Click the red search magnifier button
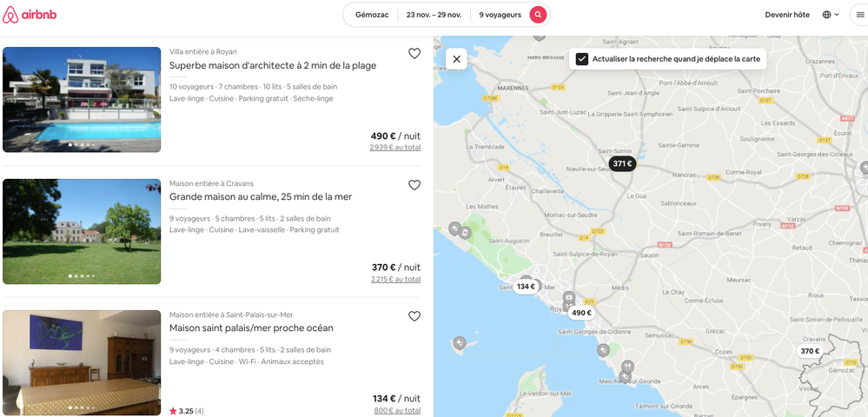 coord(539,15)
